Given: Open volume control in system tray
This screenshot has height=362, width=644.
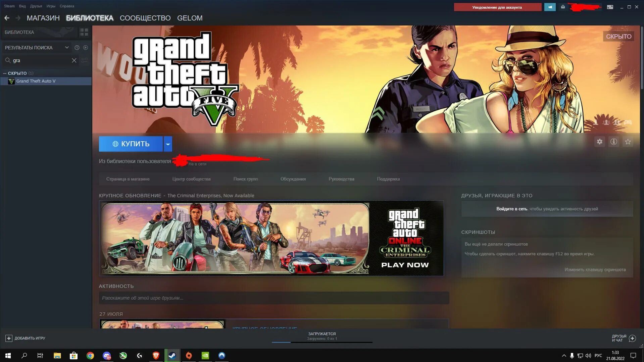Looking at the screenshot, I should 588,356.
